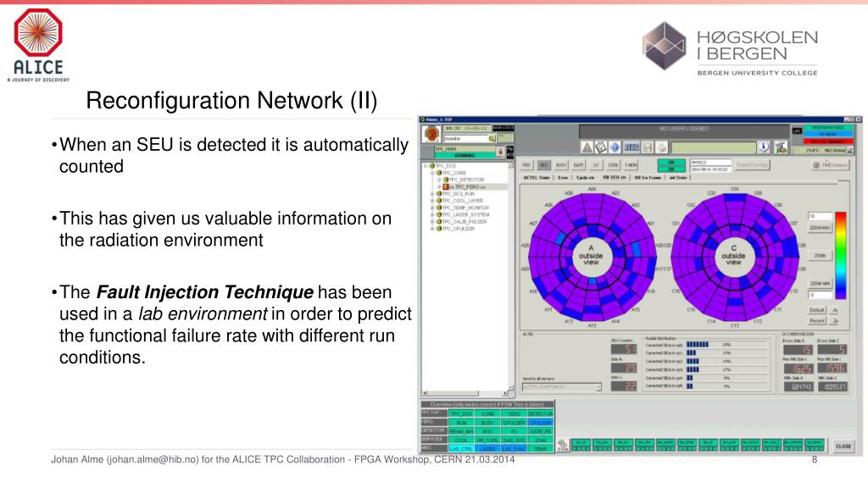This screenshot has width=868, height=488.
Task: Switch to the Error tab
Action: point(563,178)
